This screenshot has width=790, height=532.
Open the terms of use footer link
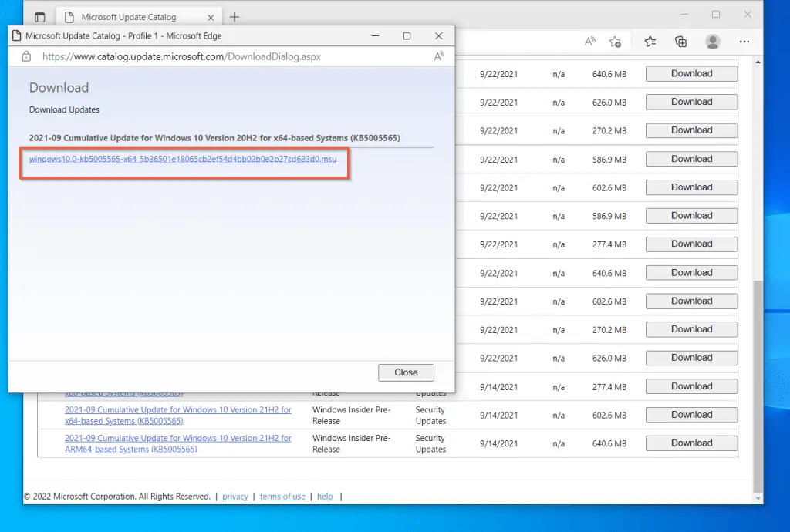tap(282, 497)
